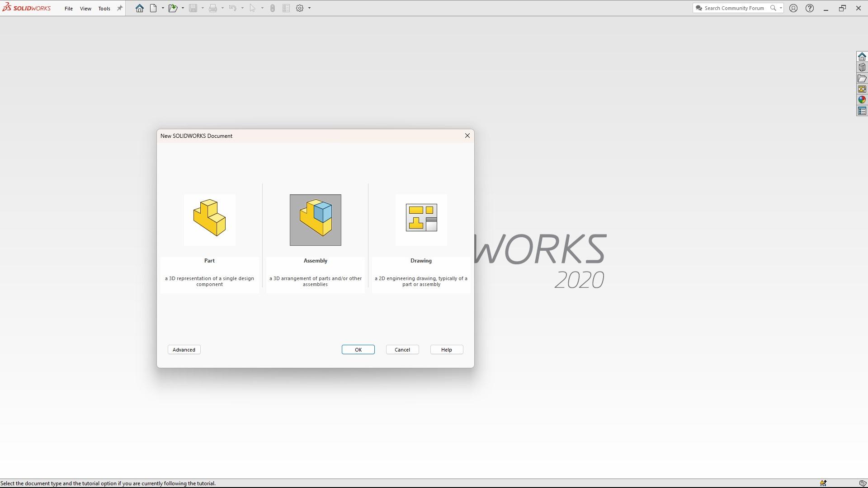Click the Print toolbar icon
This screenshot has height=488, width=868.
(x=213, y=8)
